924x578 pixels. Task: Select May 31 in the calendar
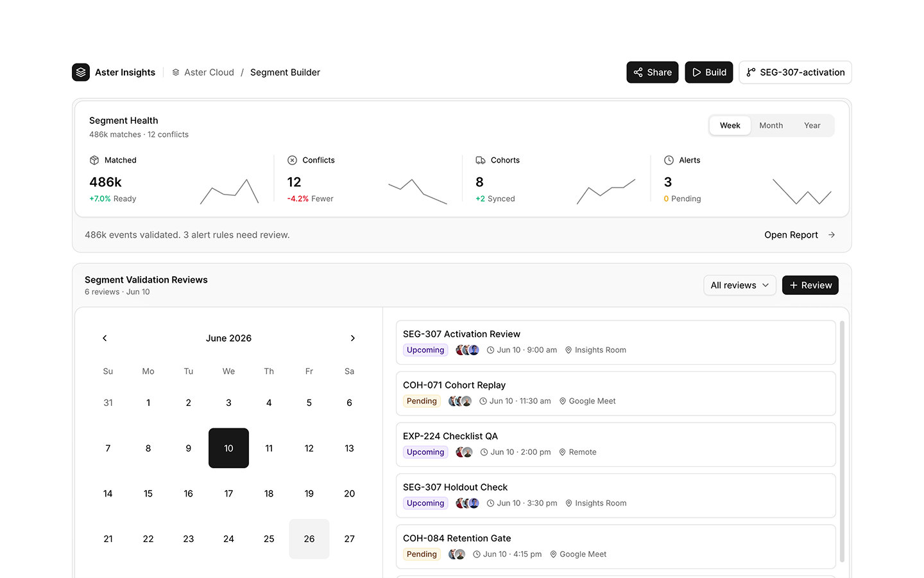click(108, 403)
